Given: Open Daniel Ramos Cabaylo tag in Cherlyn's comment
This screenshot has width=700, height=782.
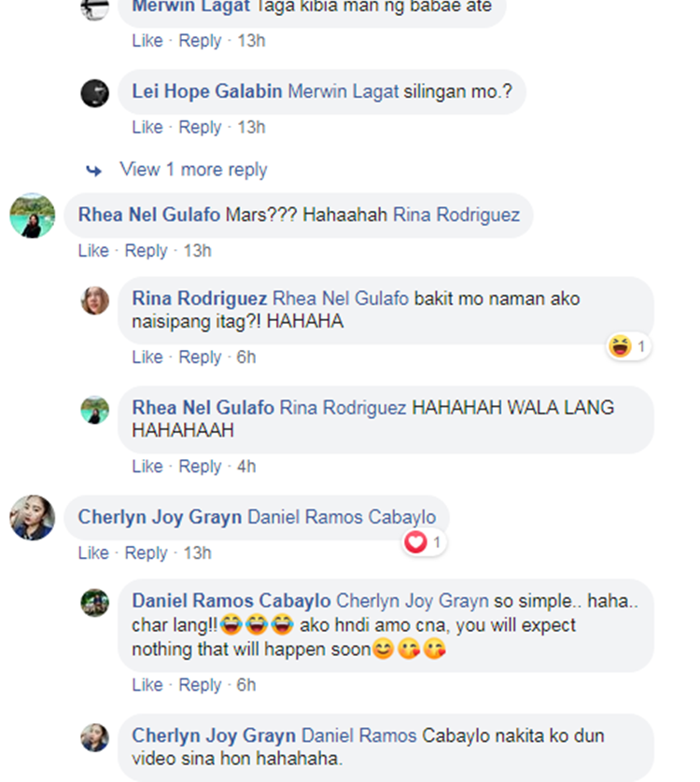Looking at the screenshot, I should coord(342,517).
